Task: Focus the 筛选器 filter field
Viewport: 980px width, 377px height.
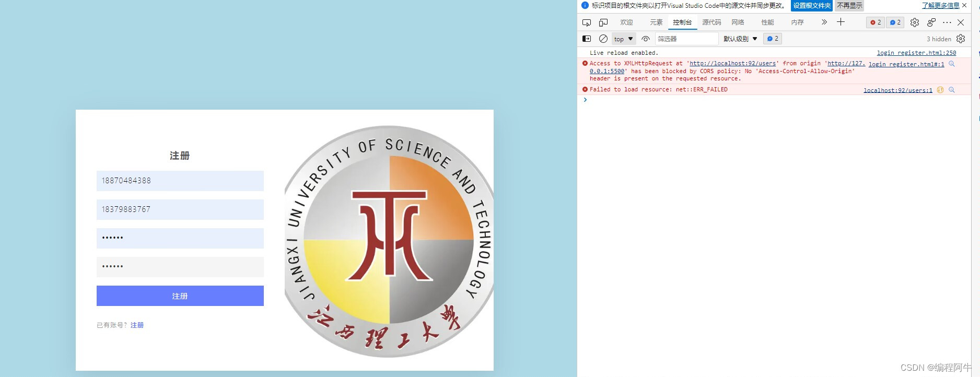Action: pyautogui.click(x=686, y=39)
